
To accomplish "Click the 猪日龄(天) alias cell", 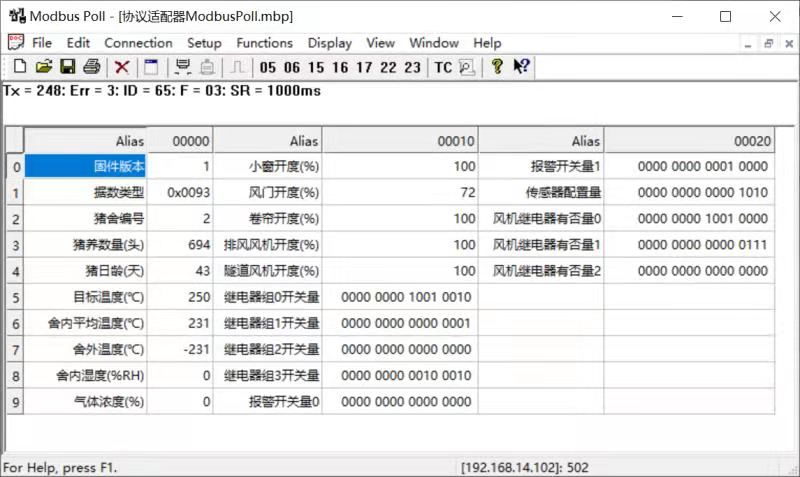I will (x=85, y=271).
